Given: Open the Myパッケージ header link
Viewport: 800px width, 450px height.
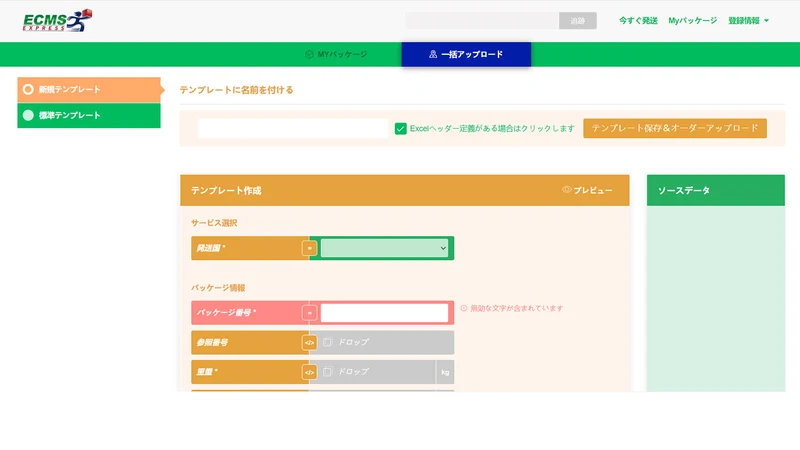Looking at the screenshot, I should 692,21.
